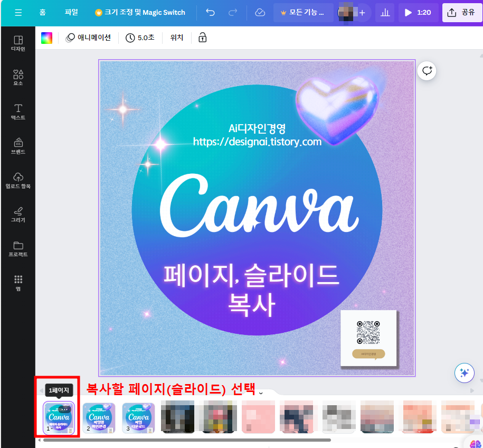Open the background color picker swatch

(x=46, y=38)
